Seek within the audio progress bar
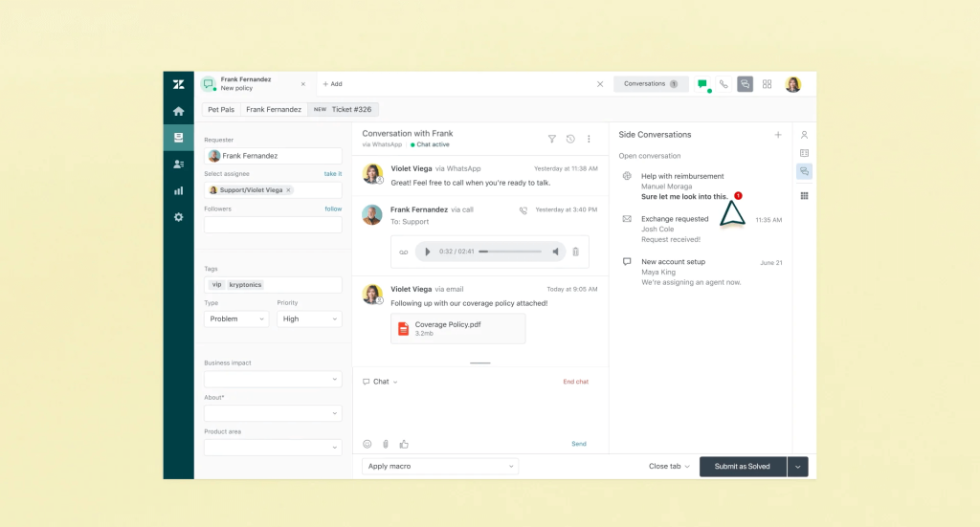Image resolution: width=980 pixels, height=527 pixels. click(507, 252)
